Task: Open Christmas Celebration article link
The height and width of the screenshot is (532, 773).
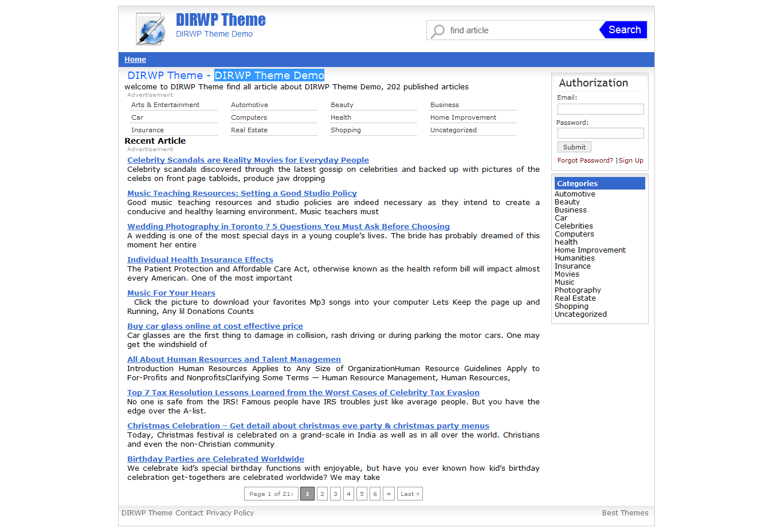Action: coord(308,426)
